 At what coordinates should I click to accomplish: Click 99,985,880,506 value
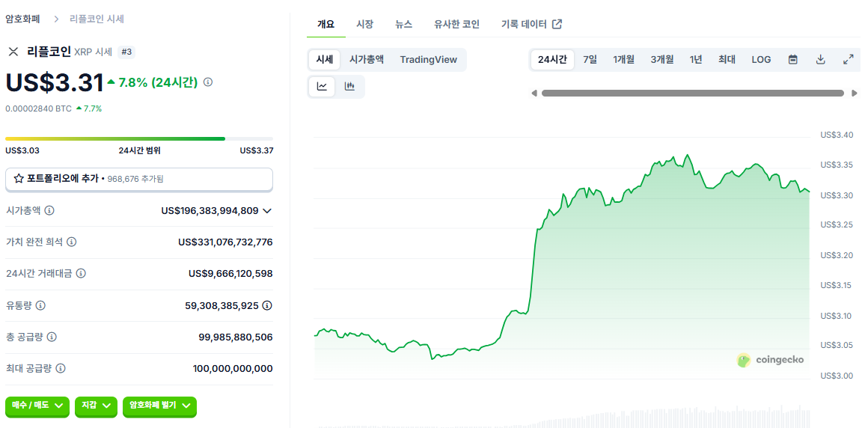coord(235,337)
